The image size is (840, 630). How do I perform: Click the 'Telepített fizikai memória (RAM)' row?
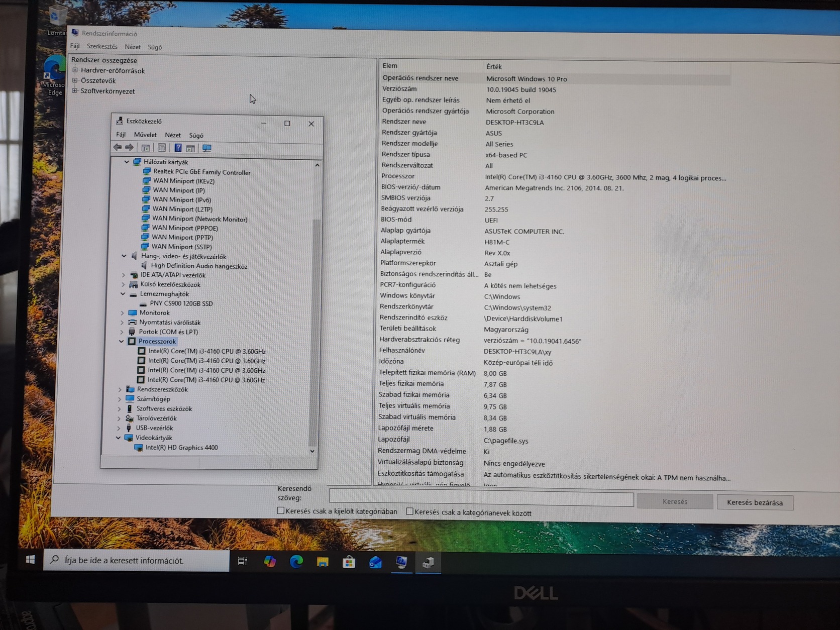pyautogui.click(x=554, y=373)
